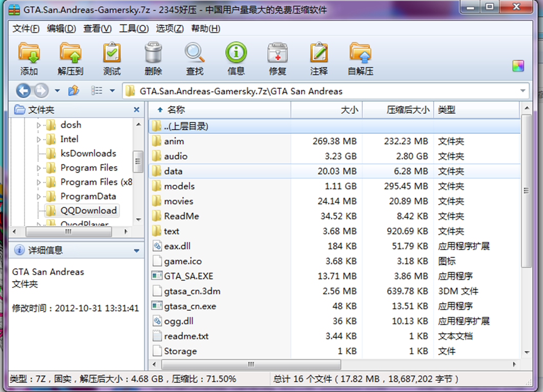Expand the Intel tree folder
Screen dimensions: 543x392
(39, 139)
